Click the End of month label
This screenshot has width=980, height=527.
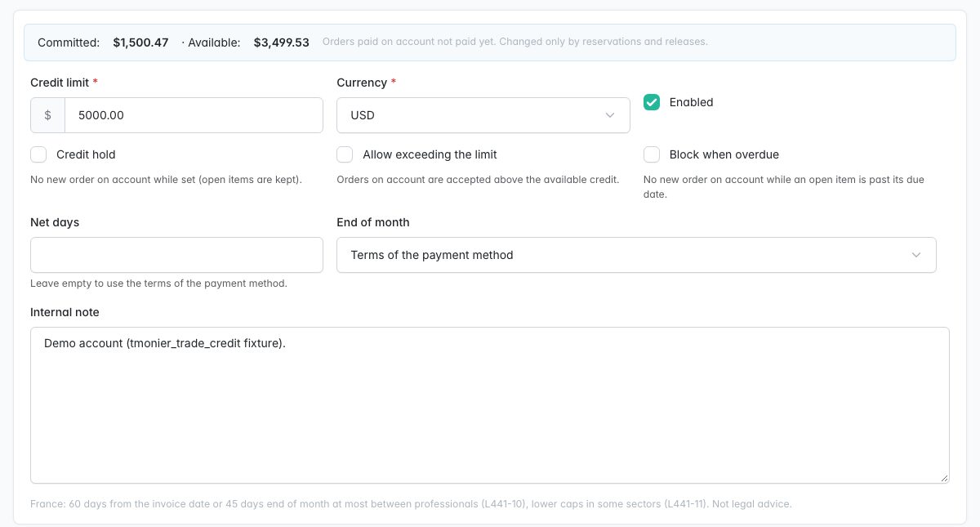[373, 222]
